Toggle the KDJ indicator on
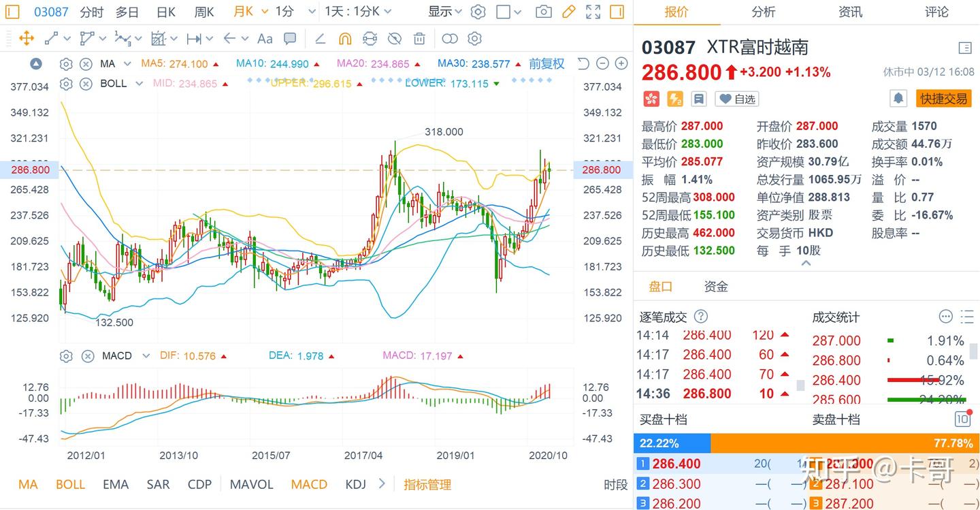The image size is (980, 510). click(x=355, y=485)
